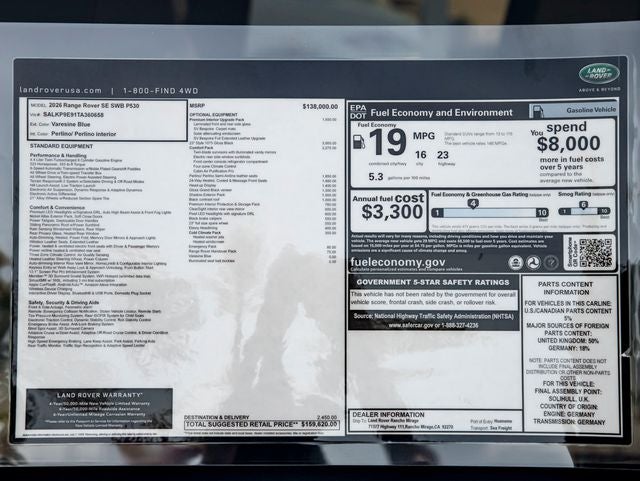
Task: Click the large 19 combined MPG figure
Action: coord(388,142)
